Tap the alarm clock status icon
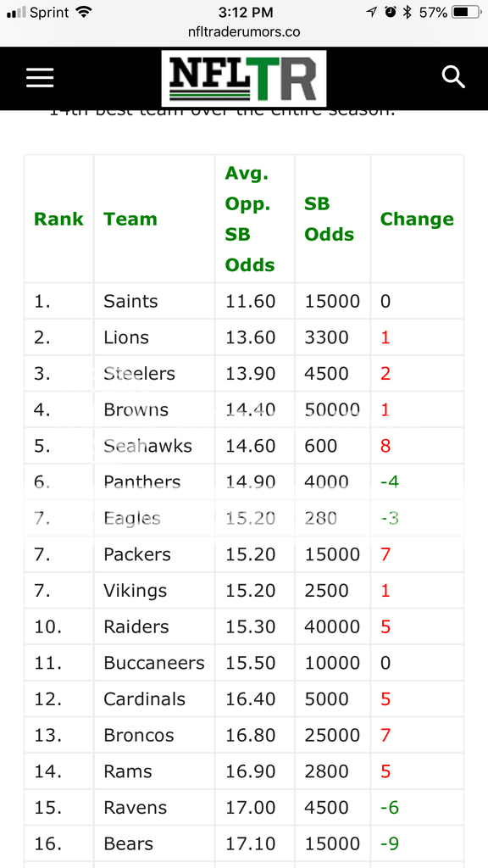This screenshot has width=488, height=868. pos(391,12)
